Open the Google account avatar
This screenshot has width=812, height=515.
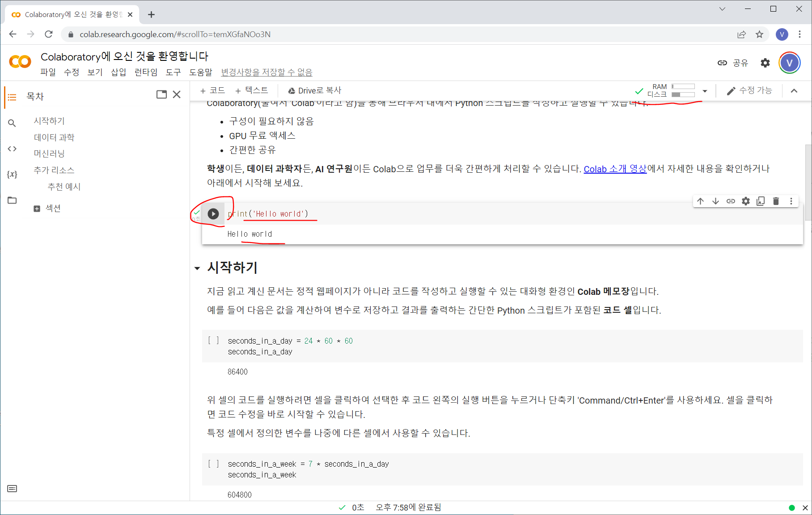click(x=789, y=63)
